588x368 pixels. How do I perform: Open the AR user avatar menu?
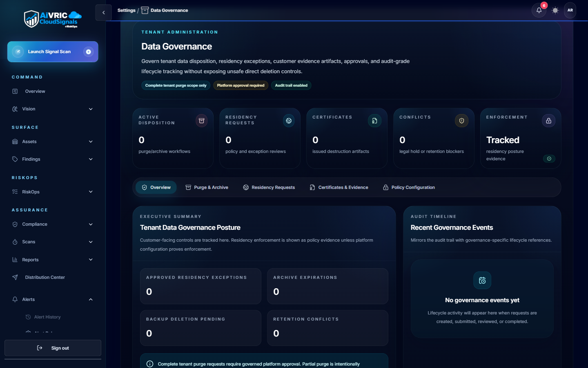(x=570, y=10)
